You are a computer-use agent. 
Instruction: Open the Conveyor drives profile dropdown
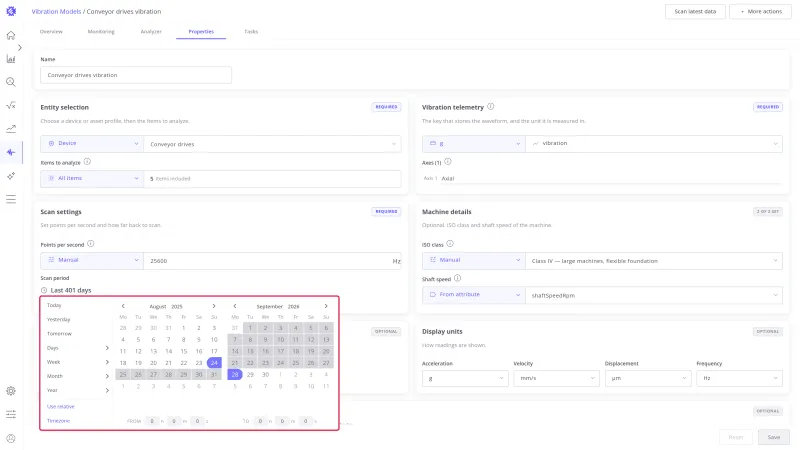(272, 144)
